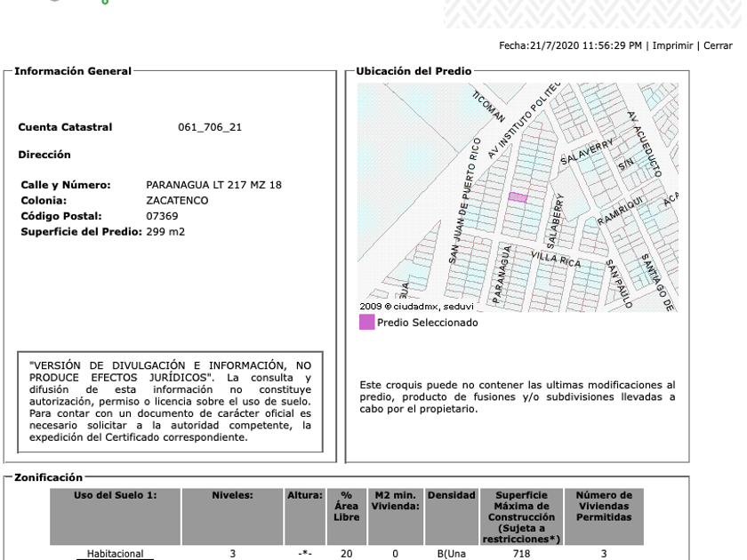747x560 pixels.
Task: Click the Superficie Máxima de Construcción header
Action: tap(522, 516)
